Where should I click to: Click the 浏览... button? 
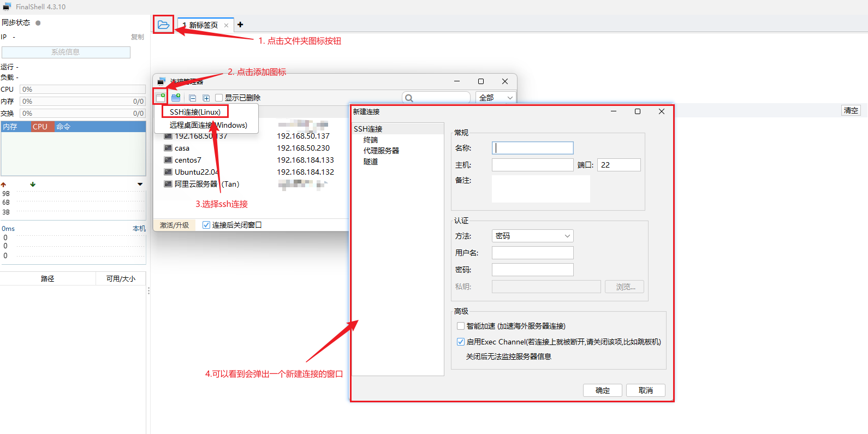(625, 287)
